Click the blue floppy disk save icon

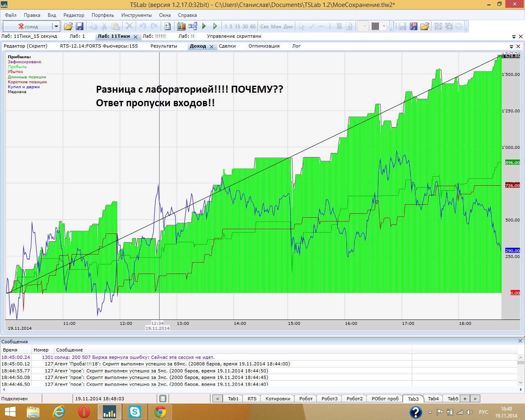click(x=80, y=27)
